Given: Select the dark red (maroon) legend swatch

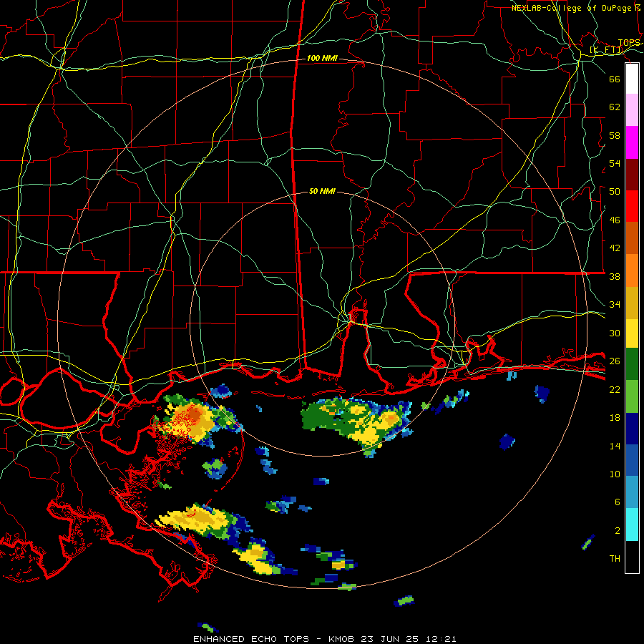Looking at the screenshot, I should [632, 174].
